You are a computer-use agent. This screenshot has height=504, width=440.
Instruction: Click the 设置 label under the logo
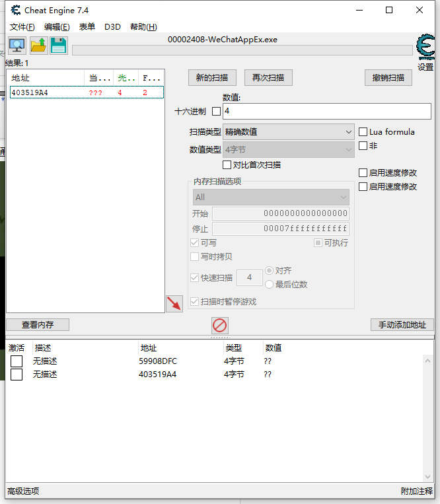click(x=425, y=67)
